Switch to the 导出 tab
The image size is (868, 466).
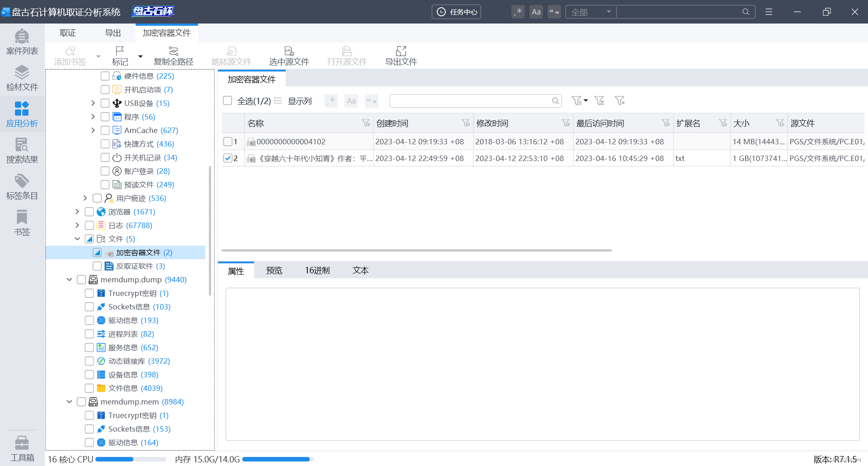(113, 33)
